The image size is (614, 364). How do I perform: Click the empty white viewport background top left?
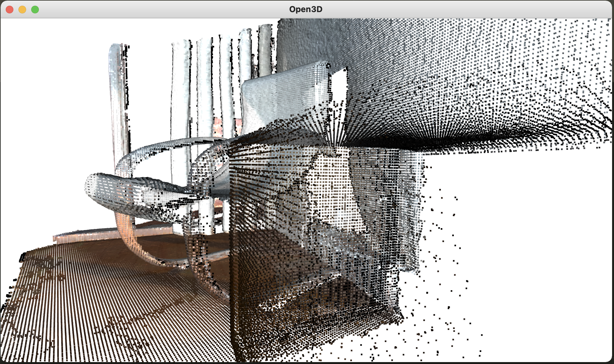[48, 48]
